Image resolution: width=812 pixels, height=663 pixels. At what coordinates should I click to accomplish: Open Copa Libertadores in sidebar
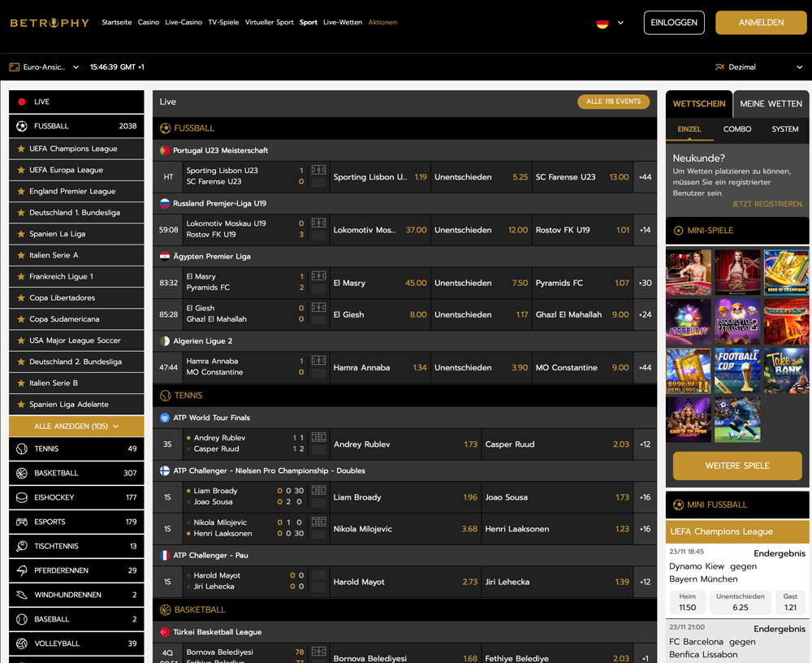(76, 298)
